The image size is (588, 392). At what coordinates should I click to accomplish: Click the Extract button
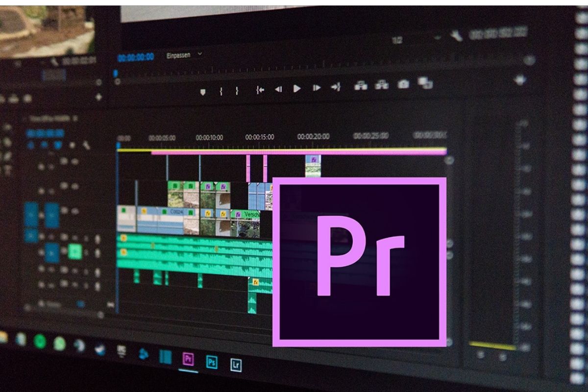[x=381, y=85]
